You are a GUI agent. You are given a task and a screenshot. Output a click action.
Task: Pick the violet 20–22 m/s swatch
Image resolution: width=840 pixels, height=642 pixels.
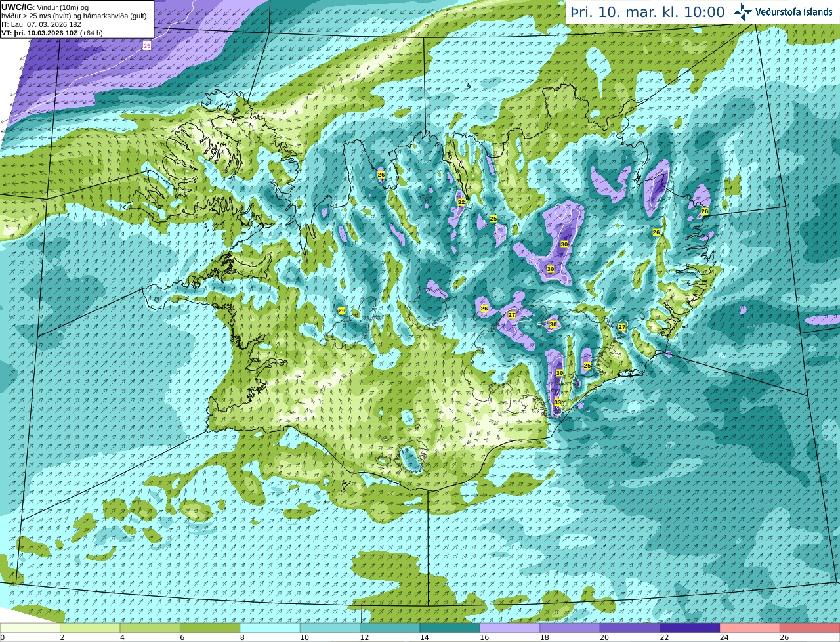click(x=630, y=628)
